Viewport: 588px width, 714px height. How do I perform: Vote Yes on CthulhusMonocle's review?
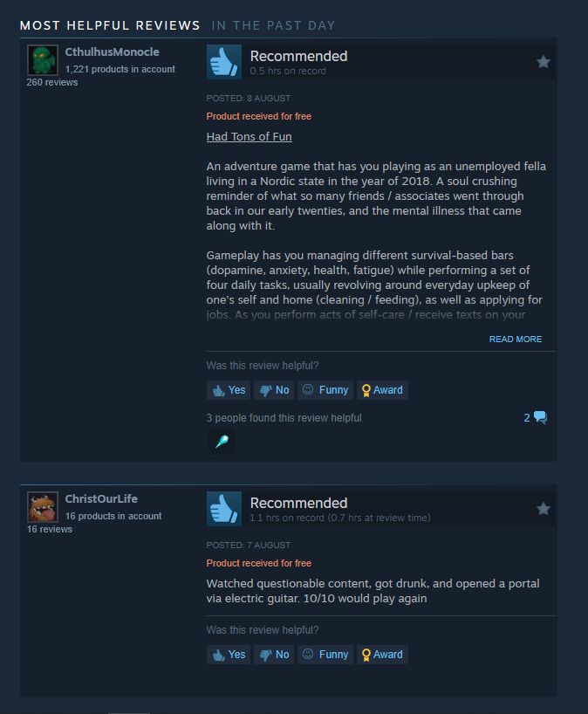[x=229, y=390]
